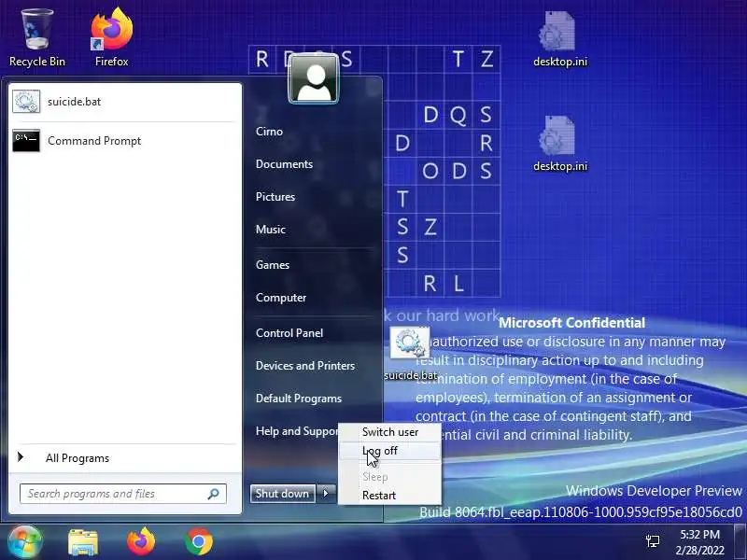The height and width of the screenshot is (560, 747).
Task: Open the Cirno user folder
Action: click(269, 132)
